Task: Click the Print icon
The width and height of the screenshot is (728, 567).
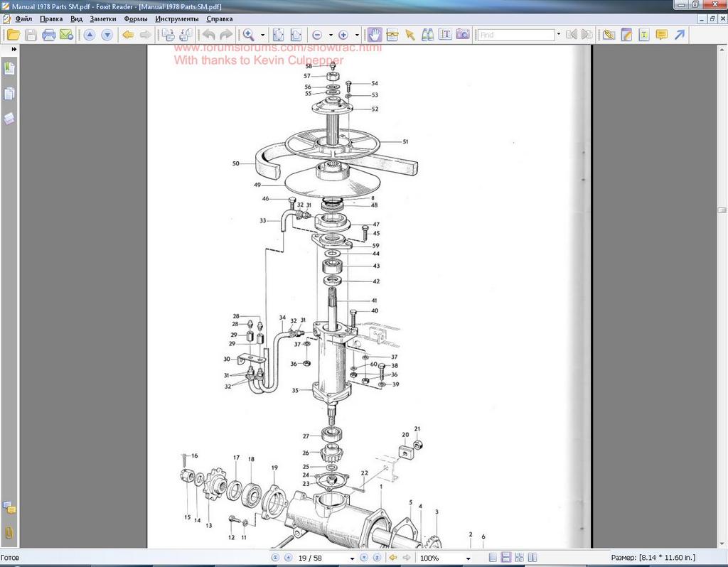Action: pyautogui.click(x=49, y=34)
